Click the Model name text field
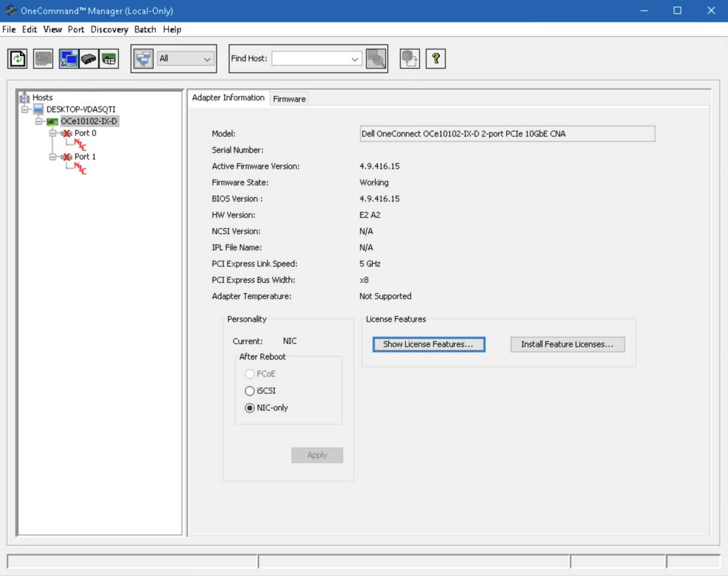The image size is (728, 576). click(x=507, y=134)
